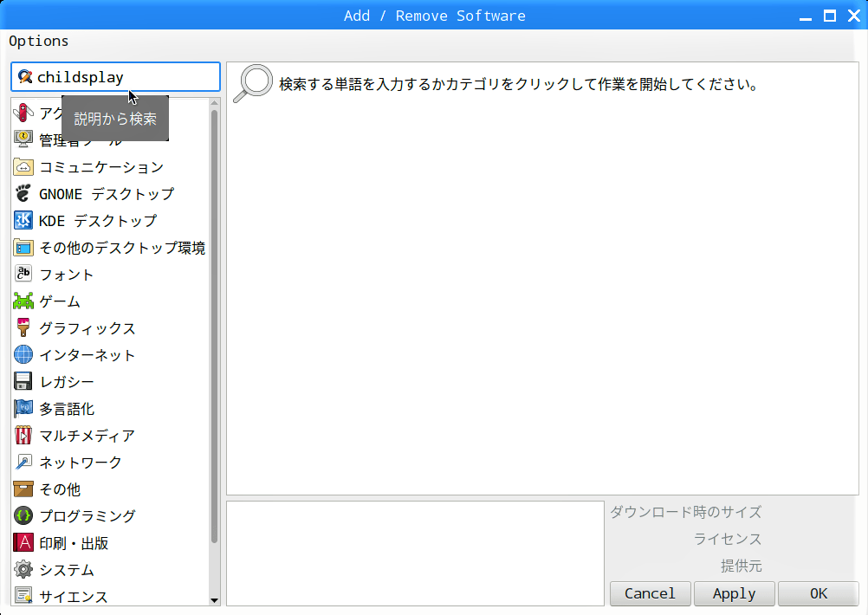This screenshot has width=868, height=615.
Task: Click the category list scroll-up arrow
Action: [x=215, y=103]
